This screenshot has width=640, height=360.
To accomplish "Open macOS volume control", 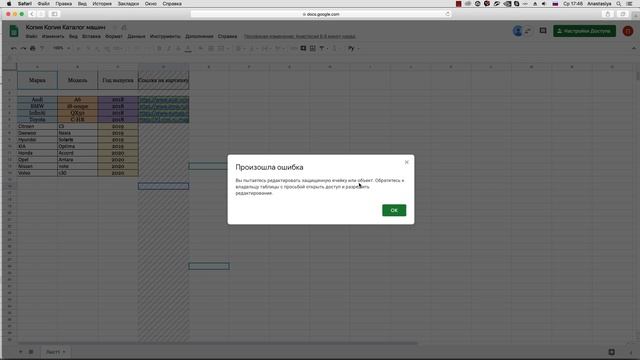I will pos(544,4).
